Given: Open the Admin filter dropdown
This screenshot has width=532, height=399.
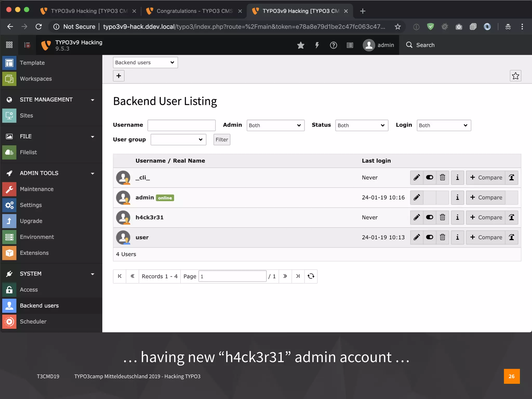Looking at the screenshot, I should coord(275,125).
